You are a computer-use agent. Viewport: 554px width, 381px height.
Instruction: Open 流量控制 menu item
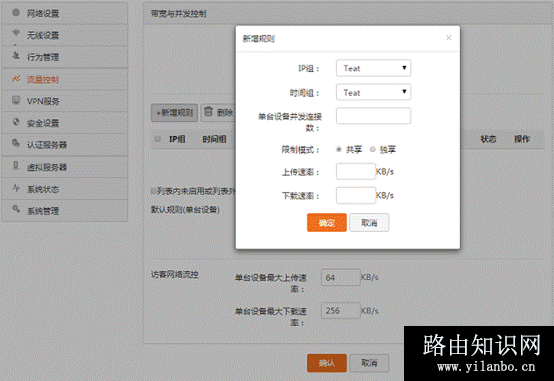65,80
